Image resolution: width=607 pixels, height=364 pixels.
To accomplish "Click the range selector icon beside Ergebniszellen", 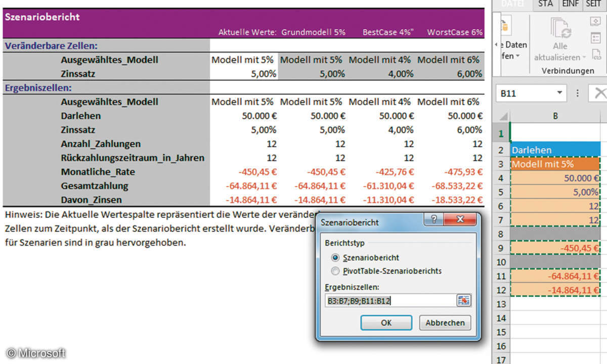I will (x=463, y=301).
